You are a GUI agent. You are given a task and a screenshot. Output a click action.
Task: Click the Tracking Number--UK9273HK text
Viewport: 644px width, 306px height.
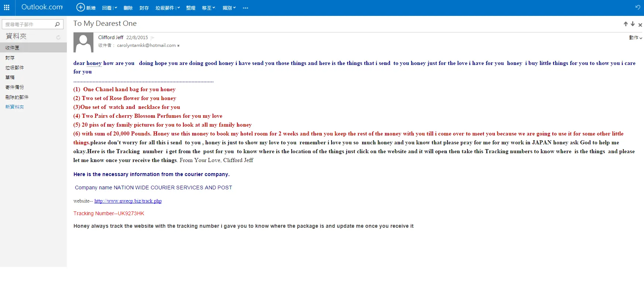pyautogui.click(x=109, y=213)
